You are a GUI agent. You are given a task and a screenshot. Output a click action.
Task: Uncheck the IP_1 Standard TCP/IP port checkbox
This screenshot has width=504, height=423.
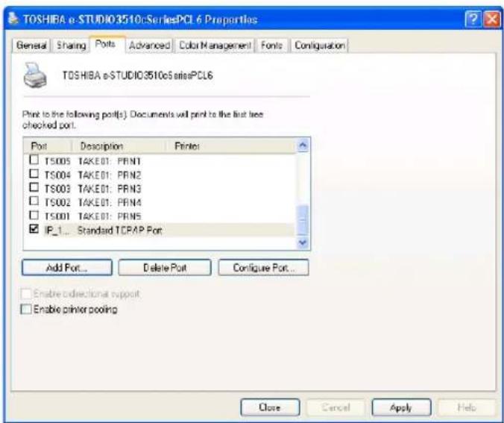coord(34,229)
